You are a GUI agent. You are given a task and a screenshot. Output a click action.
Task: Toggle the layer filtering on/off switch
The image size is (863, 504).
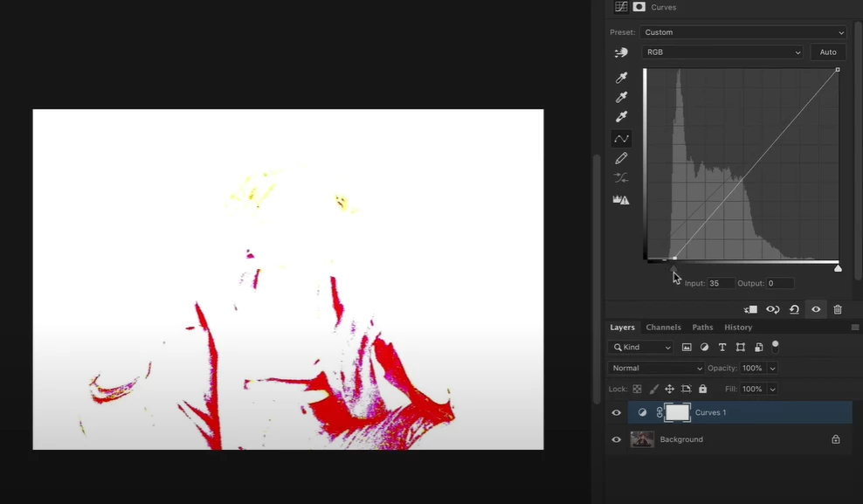click(x=775, y=346)
